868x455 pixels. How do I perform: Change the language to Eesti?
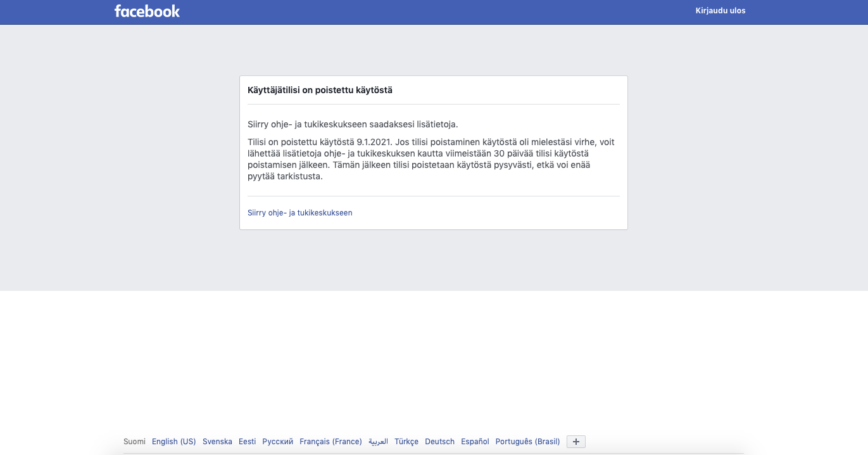pos(247,442)
